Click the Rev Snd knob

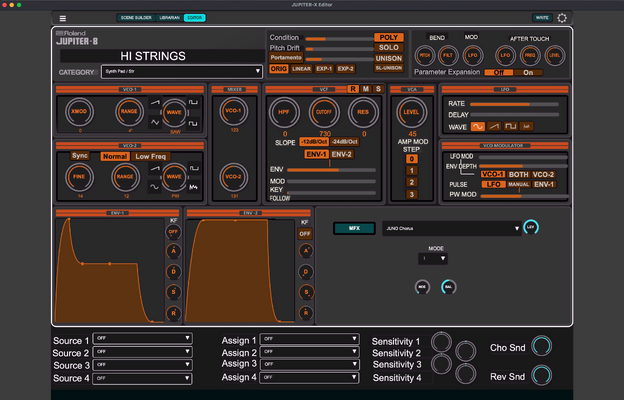(542, 375)
